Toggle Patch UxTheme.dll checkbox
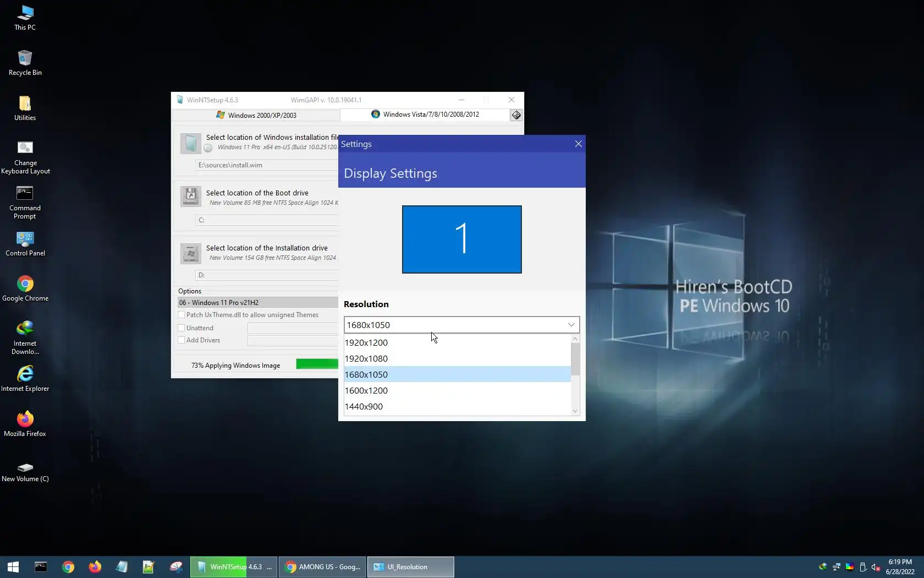The width and height of the screenshot is (924, 578). [x=182, y=315]
